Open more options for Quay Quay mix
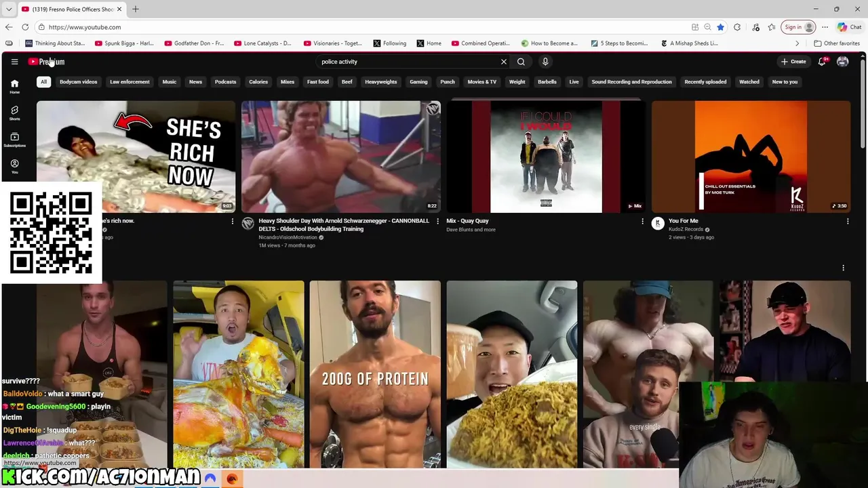The height and width of the screenshot is (488, 868). (x=642, y=222)
